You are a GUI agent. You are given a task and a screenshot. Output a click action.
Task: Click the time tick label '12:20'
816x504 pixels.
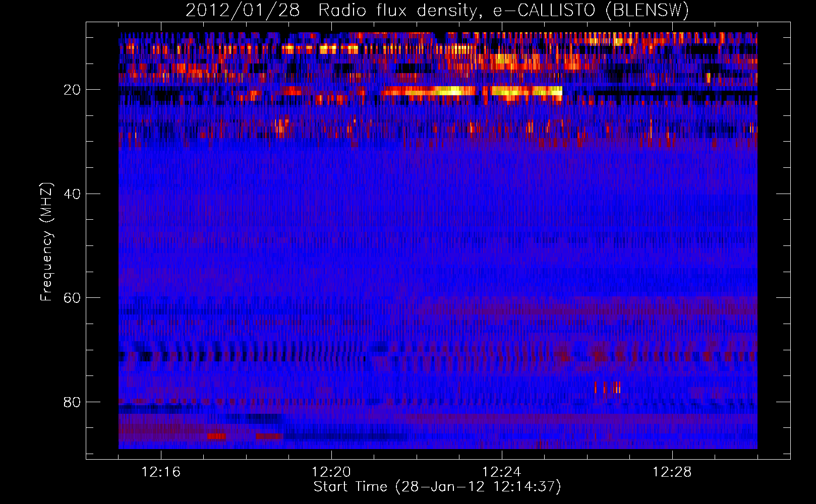(331, 472)
